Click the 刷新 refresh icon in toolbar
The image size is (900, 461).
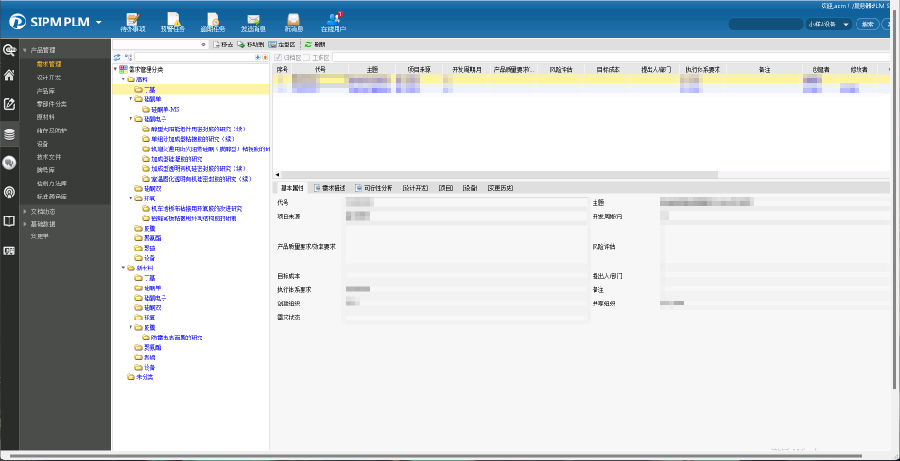(x=315, y=45)
